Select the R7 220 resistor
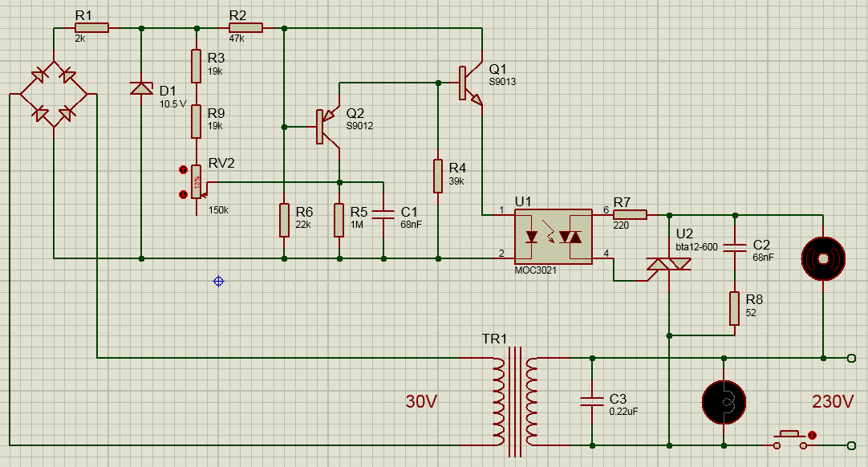The width and height of the screenshot is (868, 467). click(630, 214)
